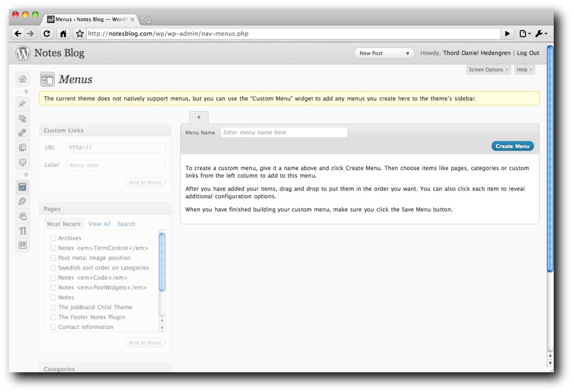573x392 pixels.
Task: Expand sidebar using the arrow under Dashboard icon
Action: [x=26, y=91]
